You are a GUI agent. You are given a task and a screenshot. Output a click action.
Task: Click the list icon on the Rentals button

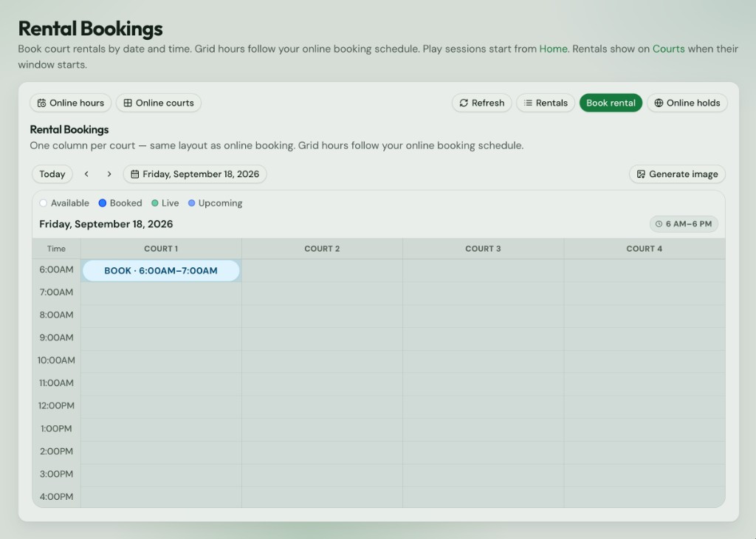click(529, 103)
